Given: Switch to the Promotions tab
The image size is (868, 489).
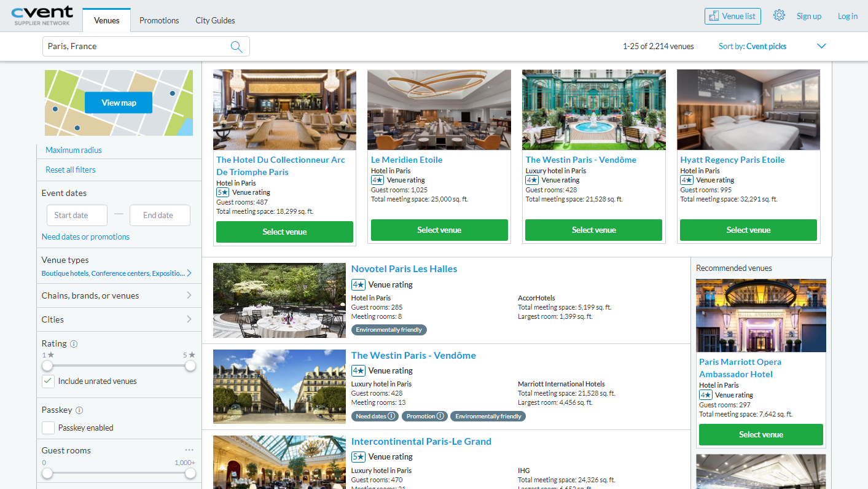Looking at the screenshot, I should (159, 20).
